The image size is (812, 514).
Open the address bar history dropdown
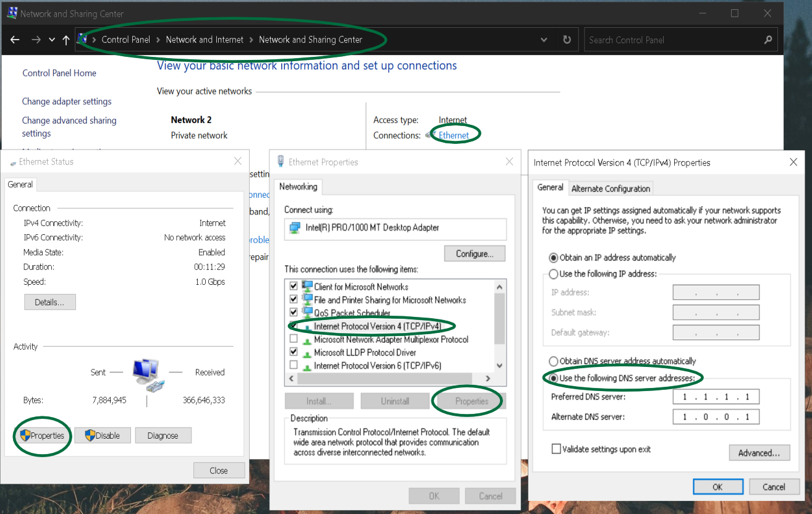pyautogui.click(x=544, y=40)
